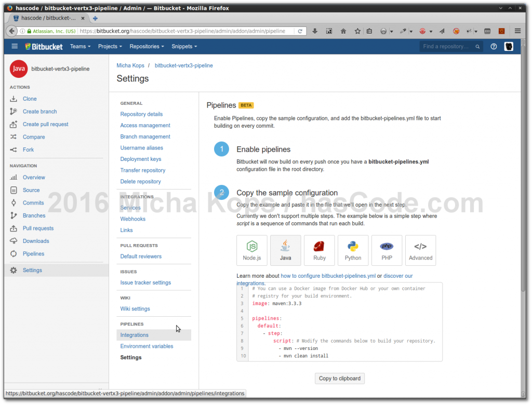Choose the Java build template
The height and width of the screenshot is (405, 532).
click(x=285, y=250)
